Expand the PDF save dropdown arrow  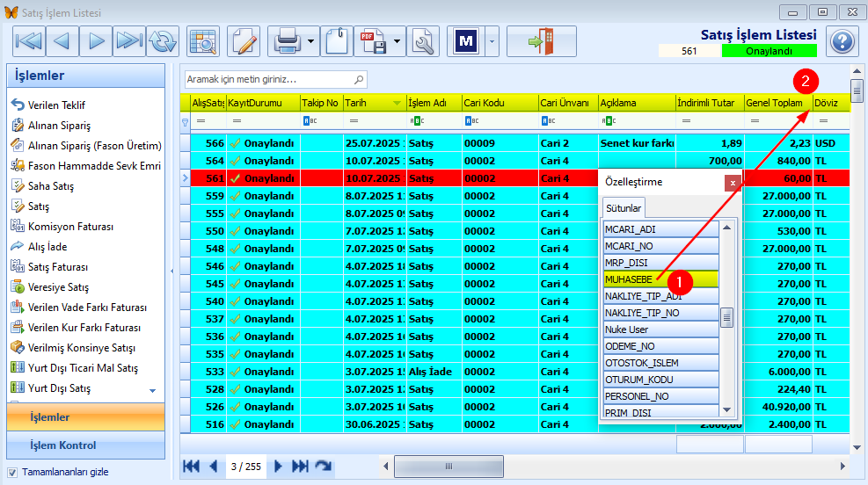point(398,41)
